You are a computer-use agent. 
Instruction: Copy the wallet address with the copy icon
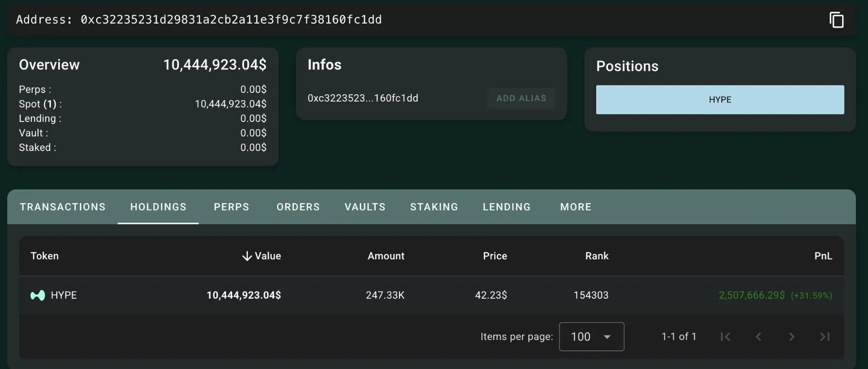click(836, 20)
